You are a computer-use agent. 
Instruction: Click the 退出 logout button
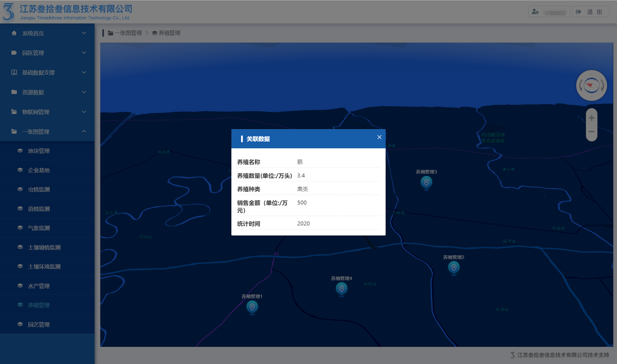[590, 12]
